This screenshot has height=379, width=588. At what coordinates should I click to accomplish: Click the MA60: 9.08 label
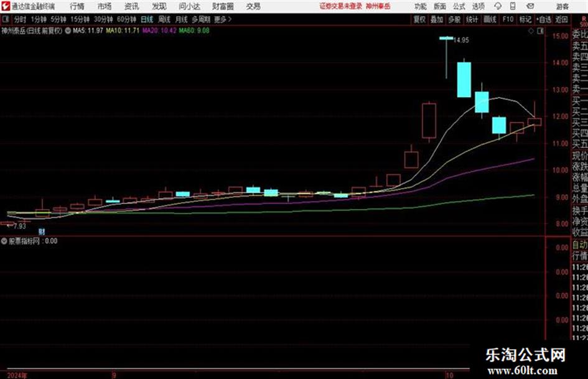tap(194, 30)
